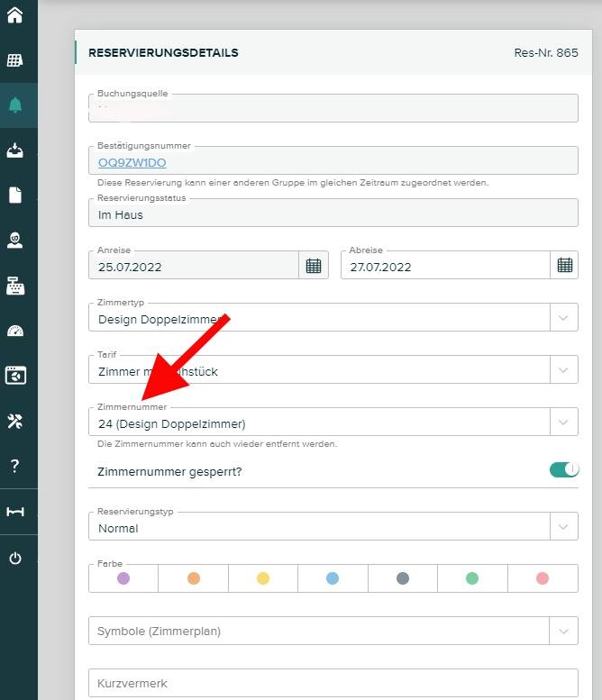This screenshot has height=700, width=602.
Task: Select the purple color swatch
Action: (123, 578)
